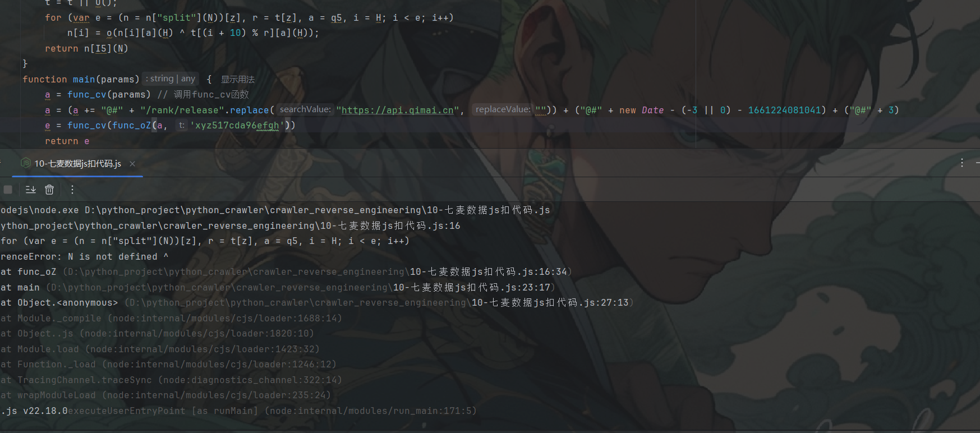Click the Node.js icon on run tab
The height and width of the screenshot is (433, 980).
click(25, 163)
